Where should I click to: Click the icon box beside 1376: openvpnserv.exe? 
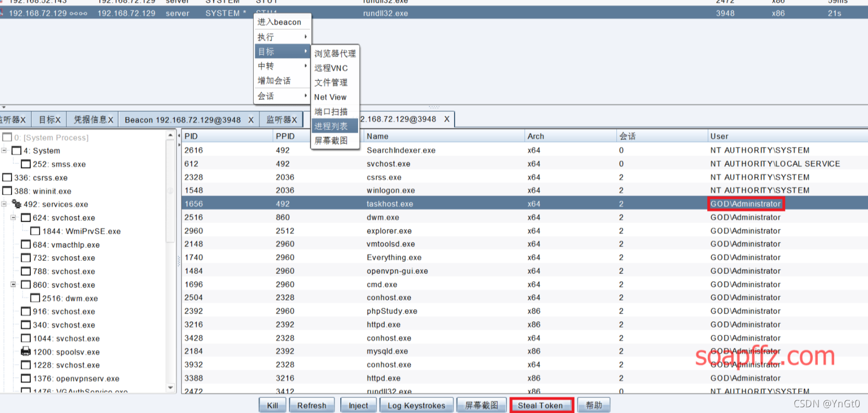(x=26, y=379)
